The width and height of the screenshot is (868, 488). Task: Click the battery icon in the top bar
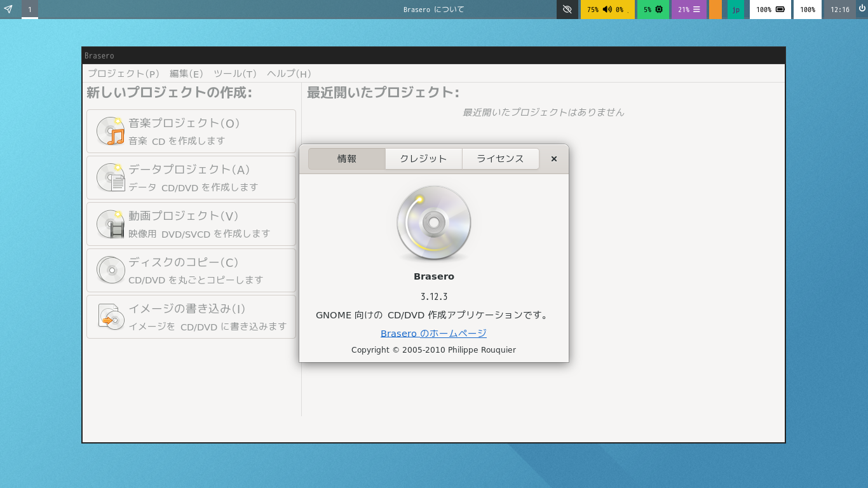click(780, 10)
